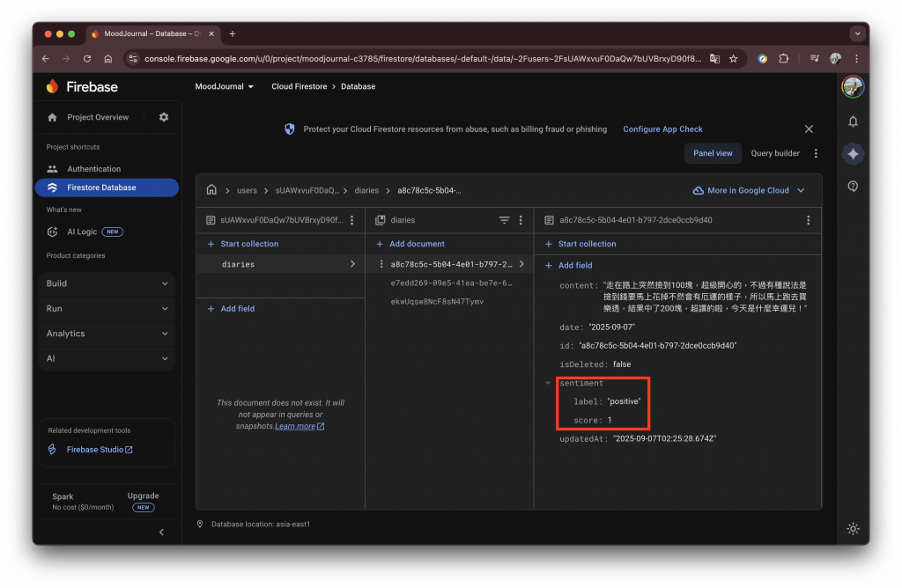Click the date field value
Image resolution: width=902 pixels, height=588 pixels.
[x=611, y=327]
